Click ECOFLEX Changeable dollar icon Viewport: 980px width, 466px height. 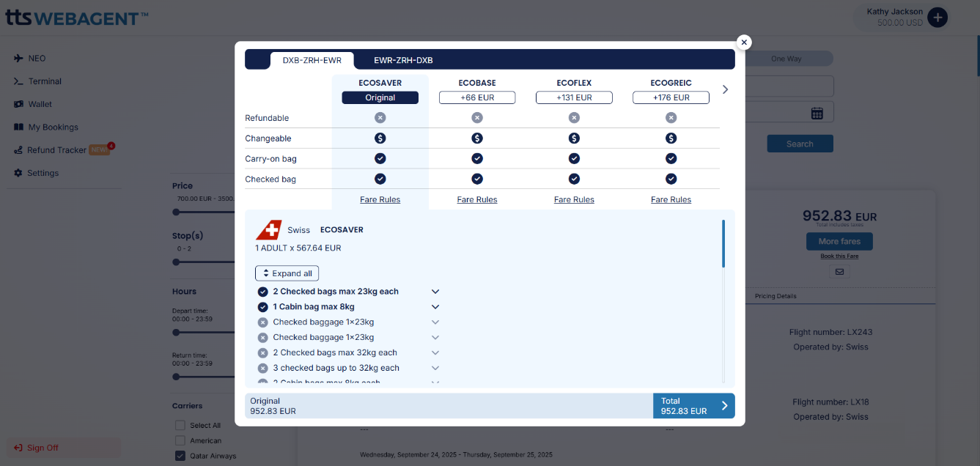point(574,138)
